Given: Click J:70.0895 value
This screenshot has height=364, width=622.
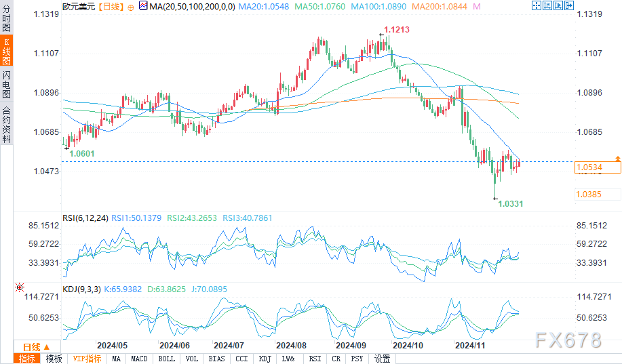Looking at the screenshot, I should coord(210,289).
